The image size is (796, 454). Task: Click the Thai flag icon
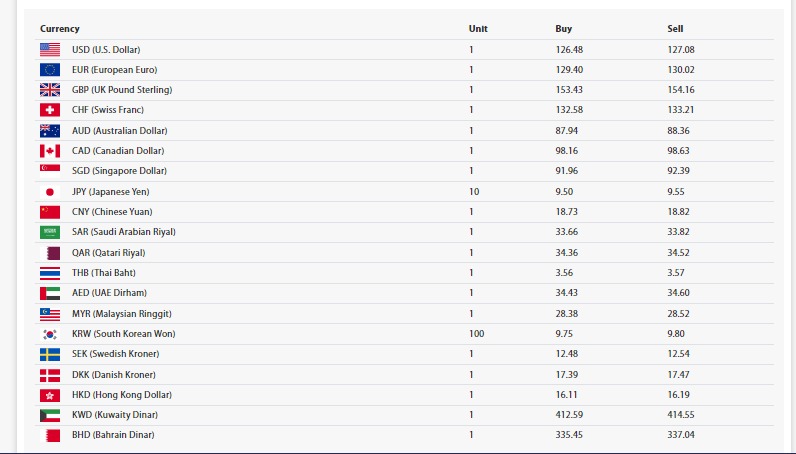[50, 273]
